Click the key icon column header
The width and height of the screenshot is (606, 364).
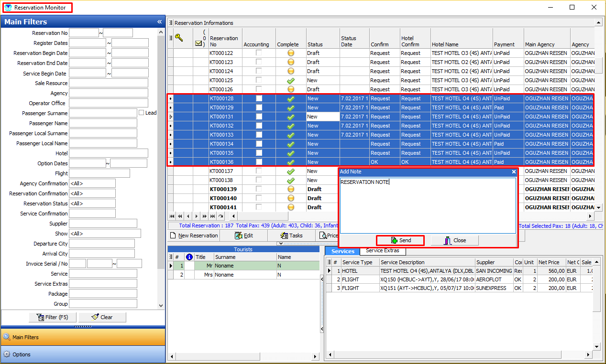point(179,38)
